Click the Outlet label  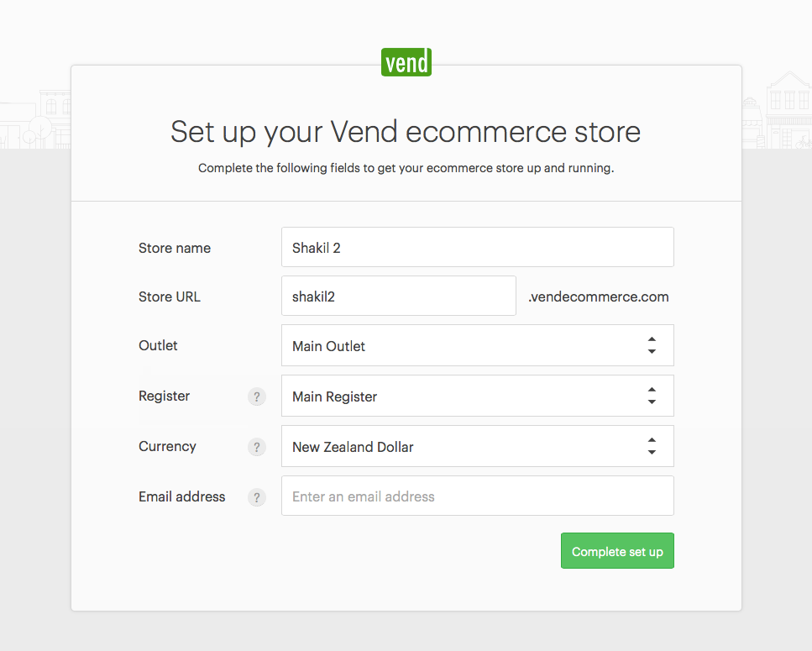pyautogui.click(x=158, y=345)
